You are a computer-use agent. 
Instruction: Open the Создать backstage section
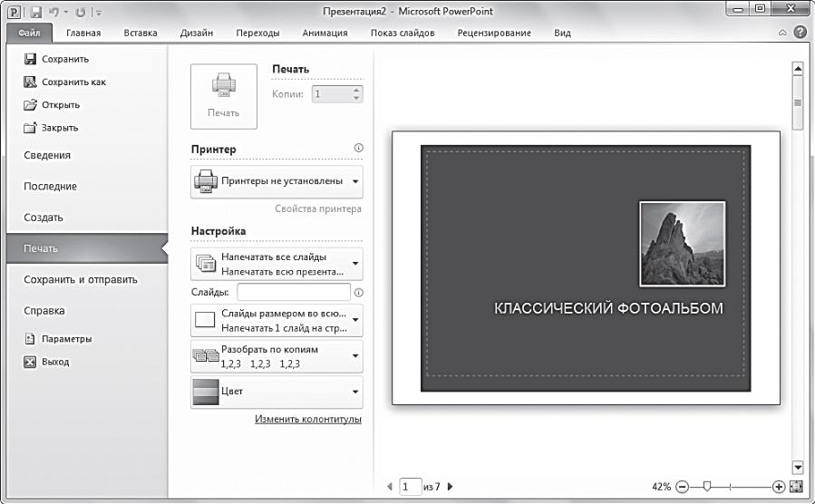pyautogui.click(x=44, y=218)
